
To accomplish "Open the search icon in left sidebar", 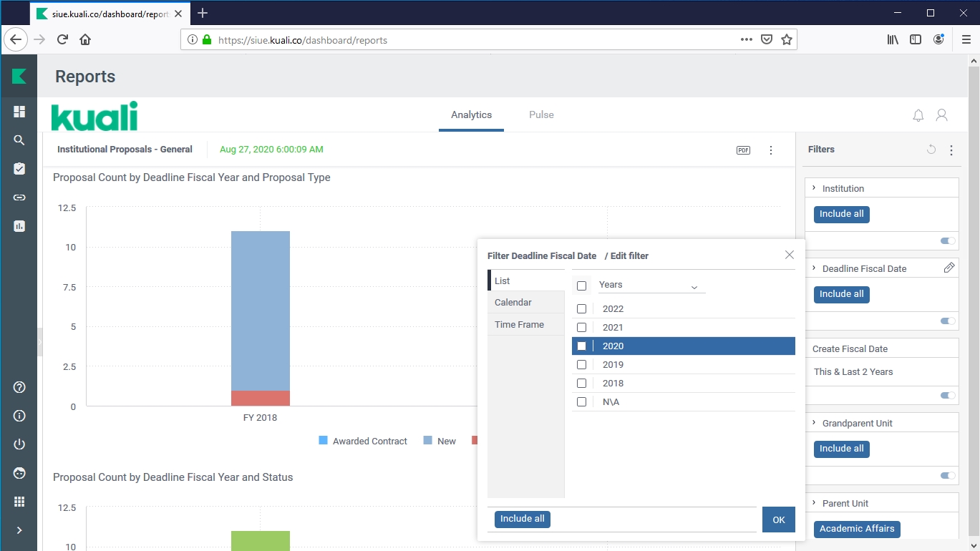I will (19, 140).
